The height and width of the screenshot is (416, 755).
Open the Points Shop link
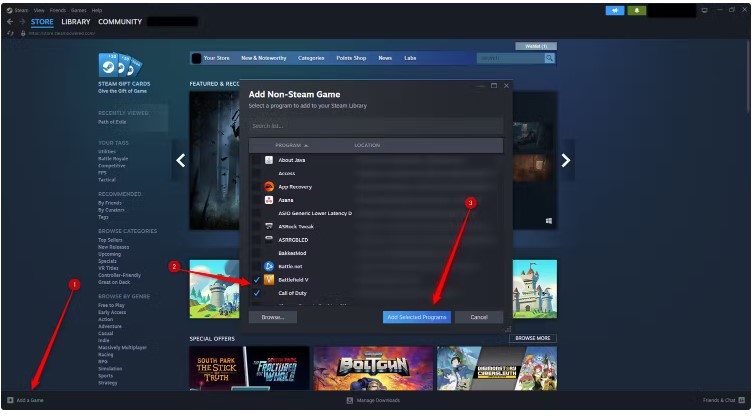351,58
